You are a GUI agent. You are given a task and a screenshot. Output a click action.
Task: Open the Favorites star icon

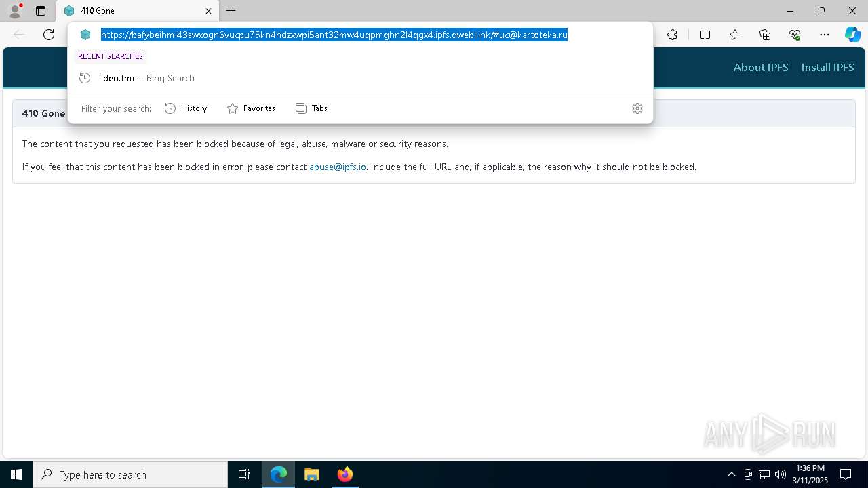point(735,35)
